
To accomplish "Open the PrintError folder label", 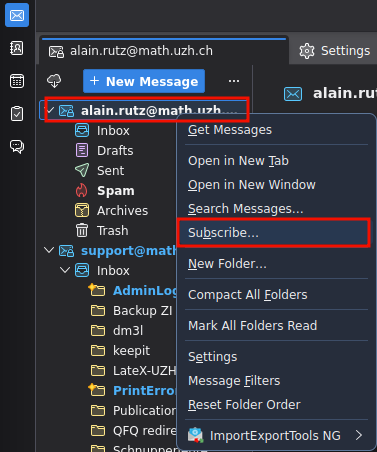I will 144,391.
